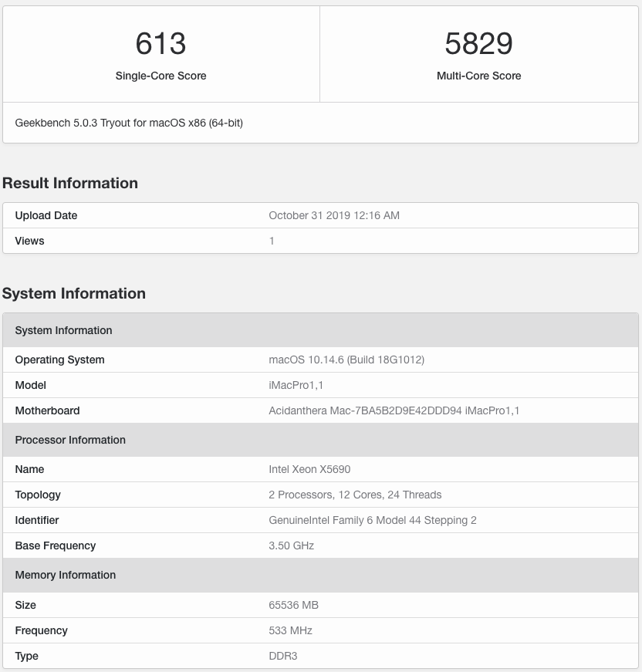Click the Operating System label

59,360
